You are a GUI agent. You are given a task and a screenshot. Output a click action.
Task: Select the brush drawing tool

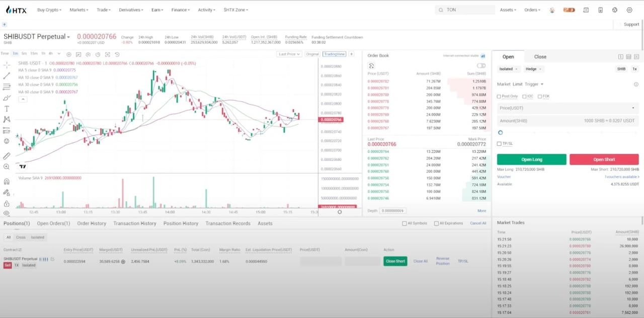click(7, 98)
